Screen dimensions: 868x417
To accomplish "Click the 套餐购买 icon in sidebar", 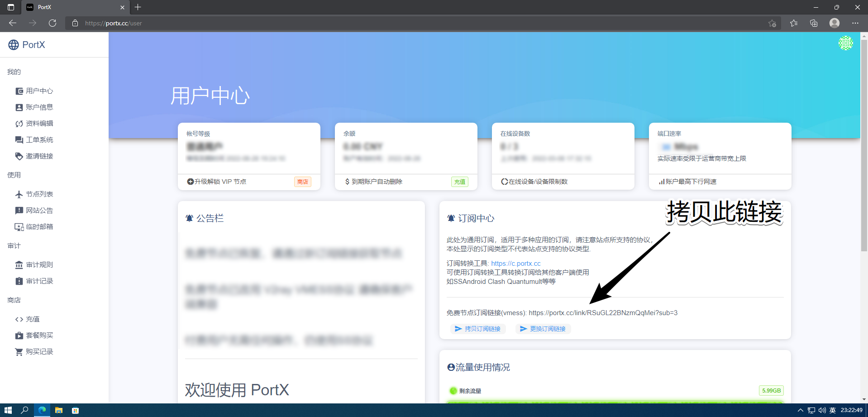I will [19, 336].
